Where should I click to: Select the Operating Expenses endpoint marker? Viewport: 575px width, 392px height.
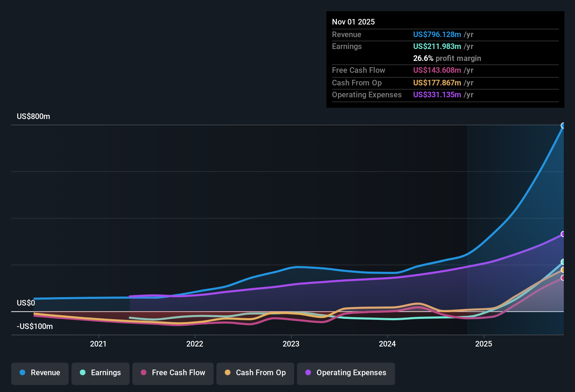[x=563, y=234]
